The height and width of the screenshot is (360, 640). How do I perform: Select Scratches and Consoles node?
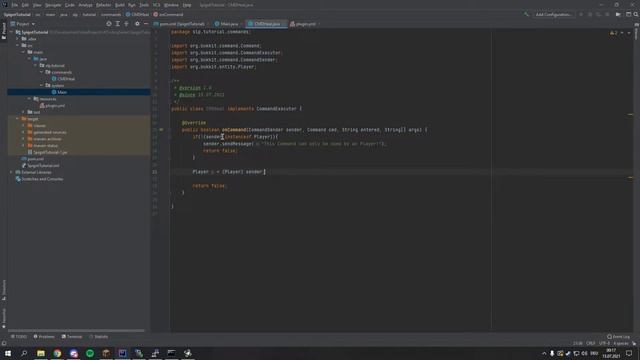[x=39, y=179]
